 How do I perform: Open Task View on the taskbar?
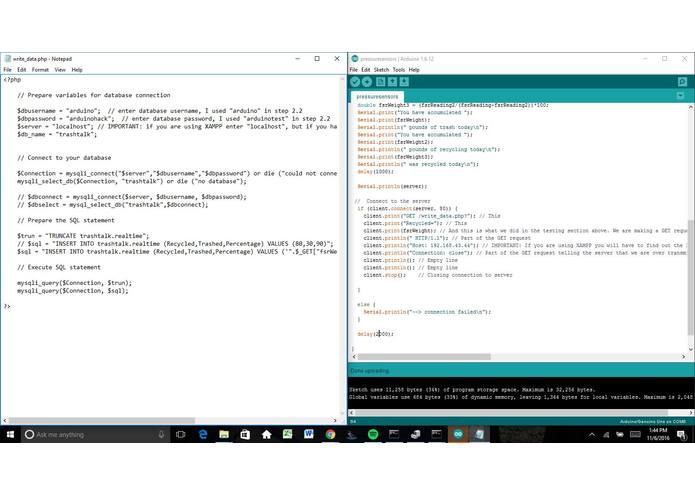point(180,435)
